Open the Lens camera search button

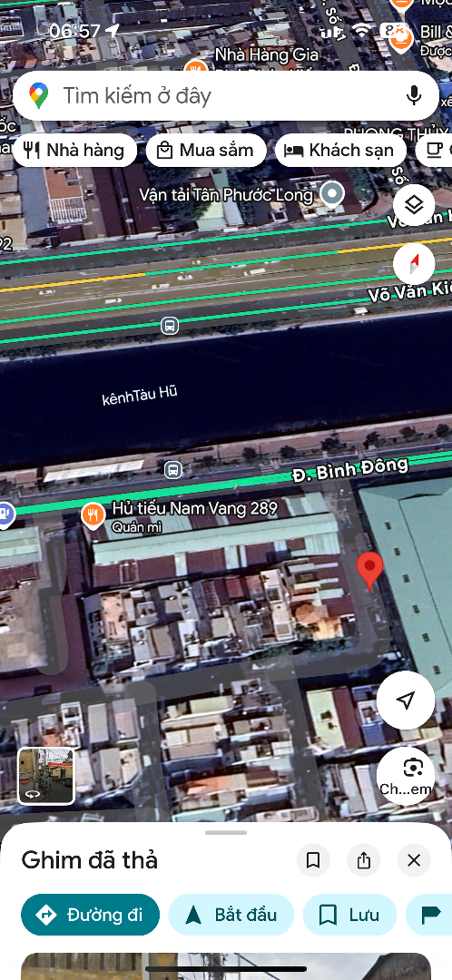[x=406, y=775]
